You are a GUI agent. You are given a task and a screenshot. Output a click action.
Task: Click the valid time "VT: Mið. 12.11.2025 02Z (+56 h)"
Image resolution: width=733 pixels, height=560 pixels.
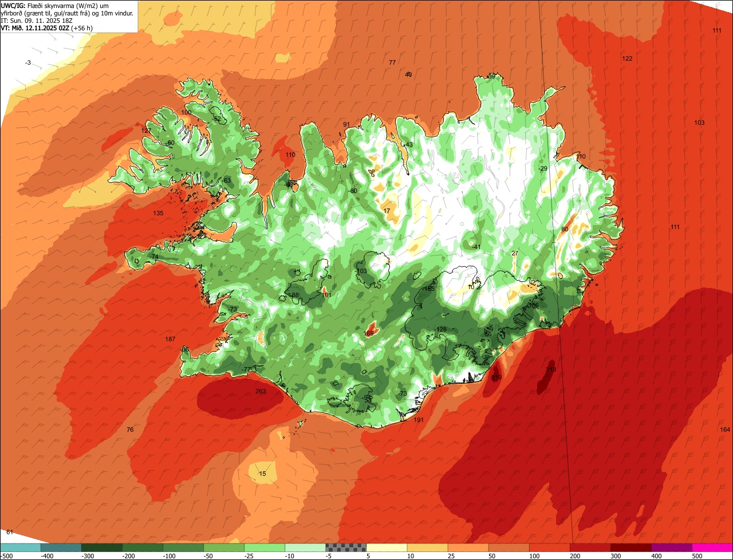click(47, 27)
